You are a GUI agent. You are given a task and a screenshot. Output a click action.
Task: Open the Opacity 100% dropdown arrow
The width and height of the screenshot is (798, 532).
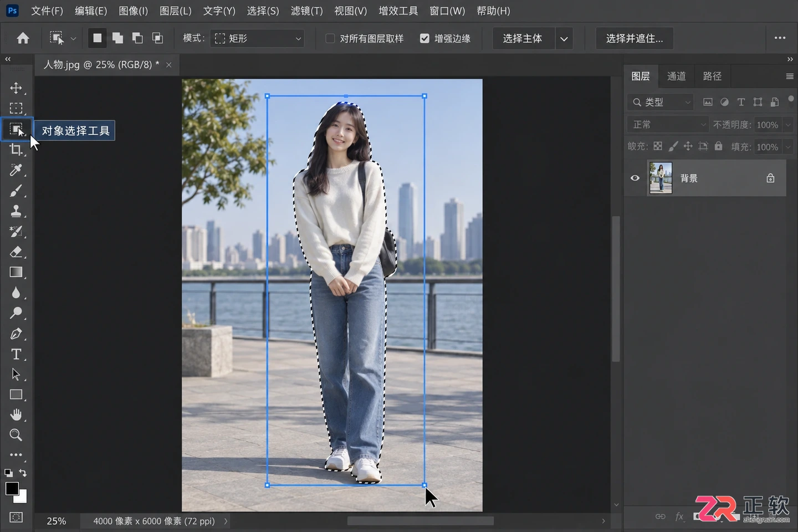tap(788, 125)
